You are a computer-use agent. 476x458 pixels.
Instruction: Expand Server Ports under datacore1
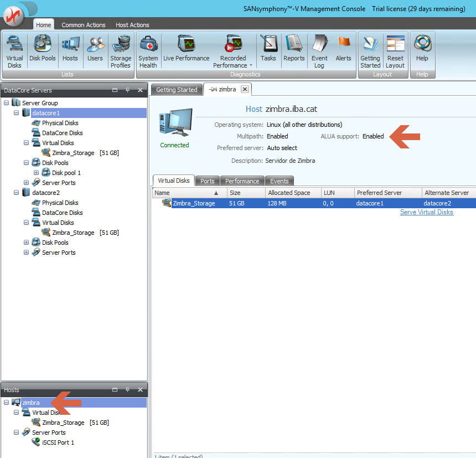point(27,183)
